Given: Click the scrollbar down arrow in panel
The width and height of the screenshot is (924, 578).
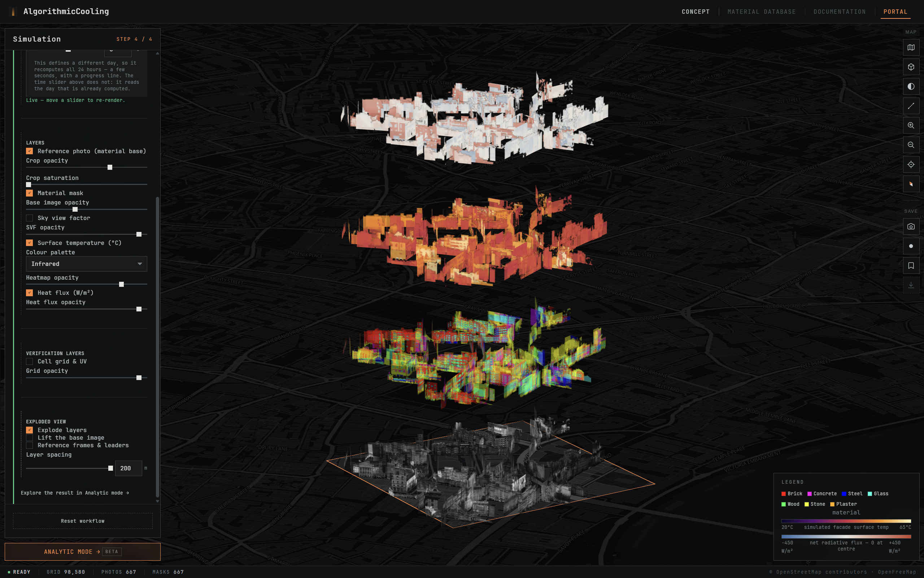Looking at the screenshot, I should (x=157, y=501).
